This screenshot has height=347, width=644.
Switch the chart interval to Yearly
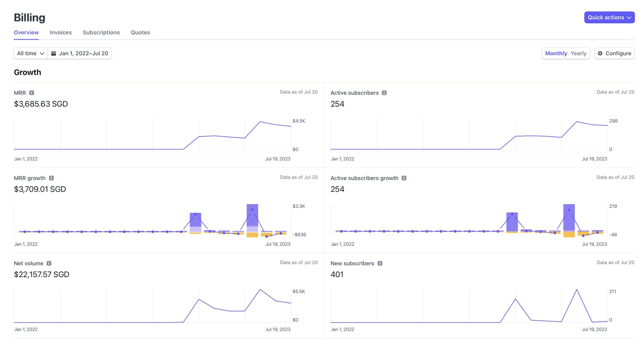point(578,53)
